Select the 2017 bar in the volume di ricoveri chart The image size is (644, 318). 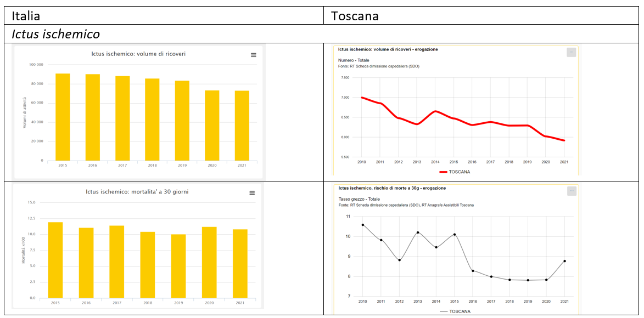point(122,118)
